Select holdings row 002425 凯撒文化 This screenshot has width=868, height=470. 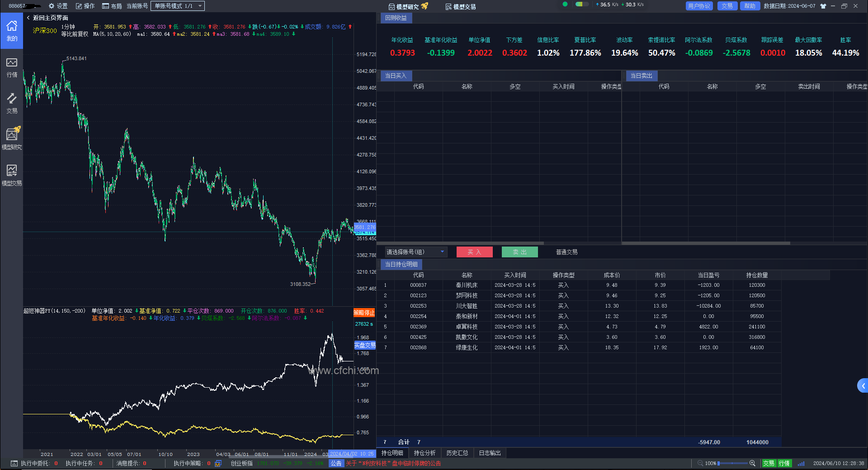pos(579,337)
